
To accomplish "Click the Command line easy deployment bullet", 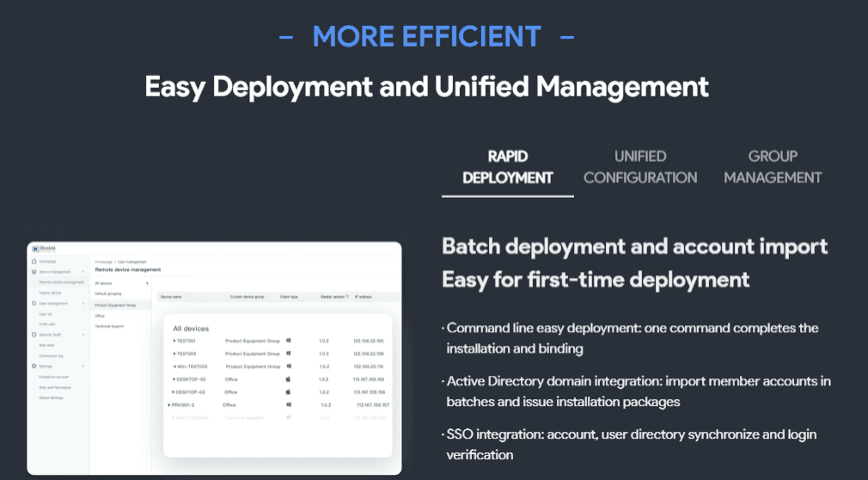I will (631, 338).
